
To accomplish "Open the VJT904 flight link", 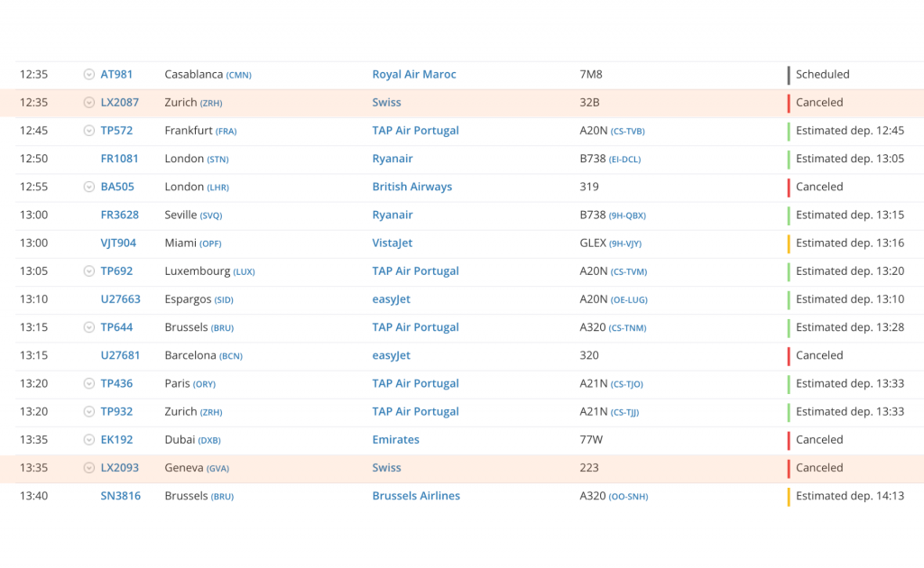I will tap(118, 243).
